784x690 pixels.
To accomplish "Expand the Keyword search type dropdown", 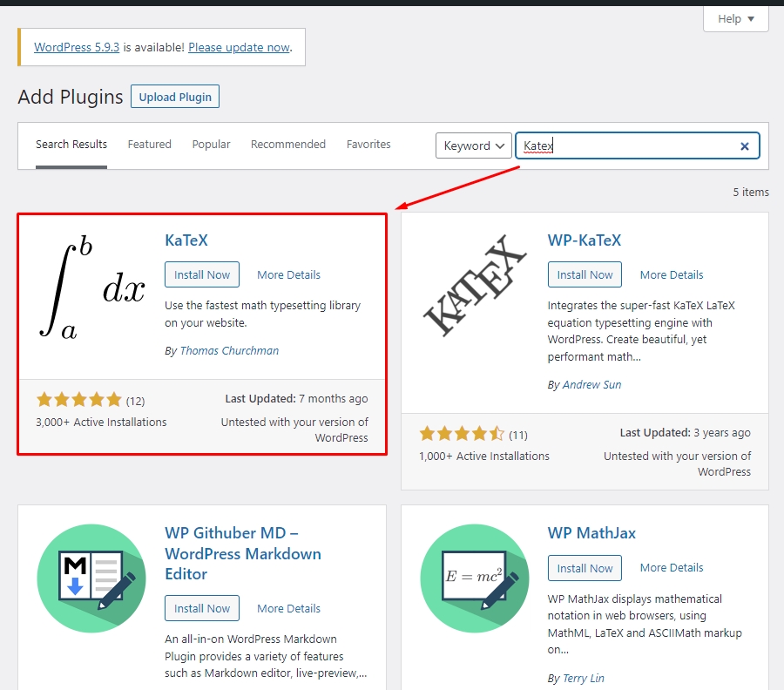I will 474,145.
